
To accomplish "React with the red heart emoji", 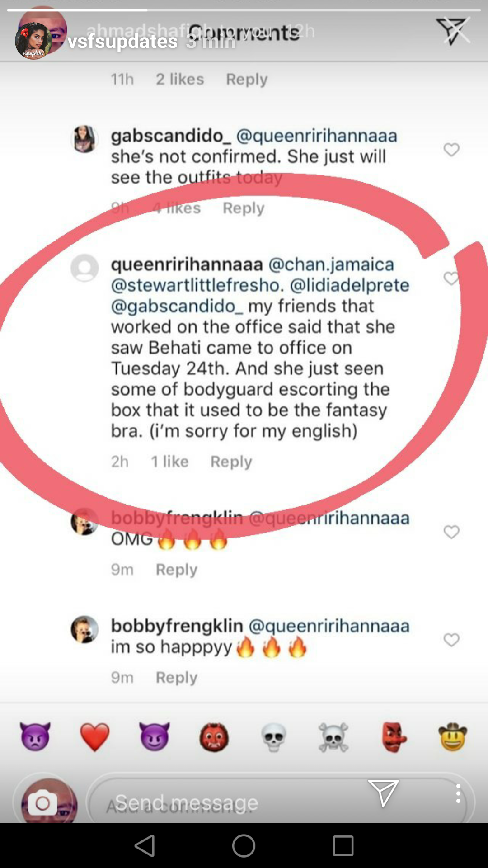I will point(95,737).
